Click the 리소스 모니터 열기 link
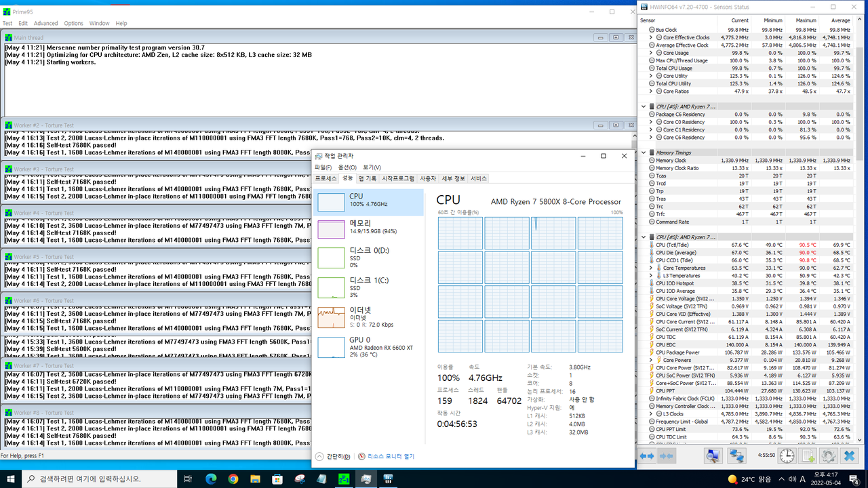This screenshot has width=868, height=488. click(x=387, y=456)
